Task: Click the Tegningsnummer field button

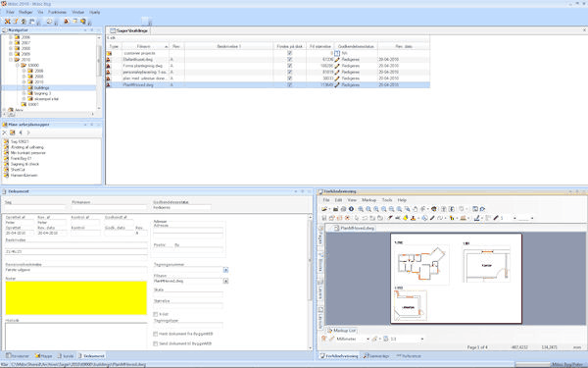Action: 225,270
